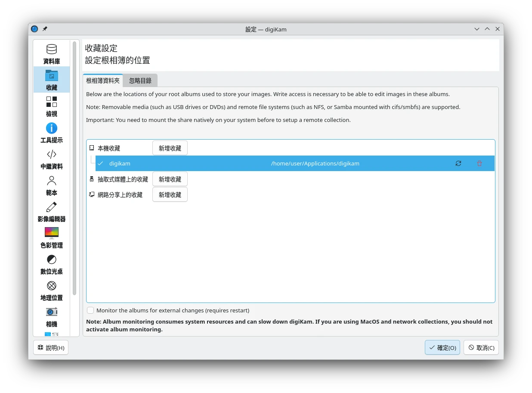Open the 檢視 views settings page
The width and height of the screenshot is (532, 393).
(52, 106)
